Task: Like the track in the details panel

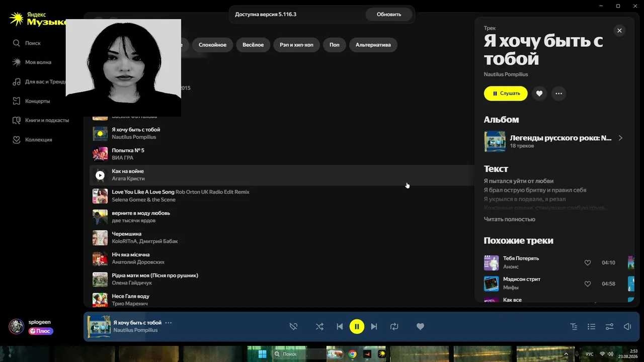Action: (539, 94)
